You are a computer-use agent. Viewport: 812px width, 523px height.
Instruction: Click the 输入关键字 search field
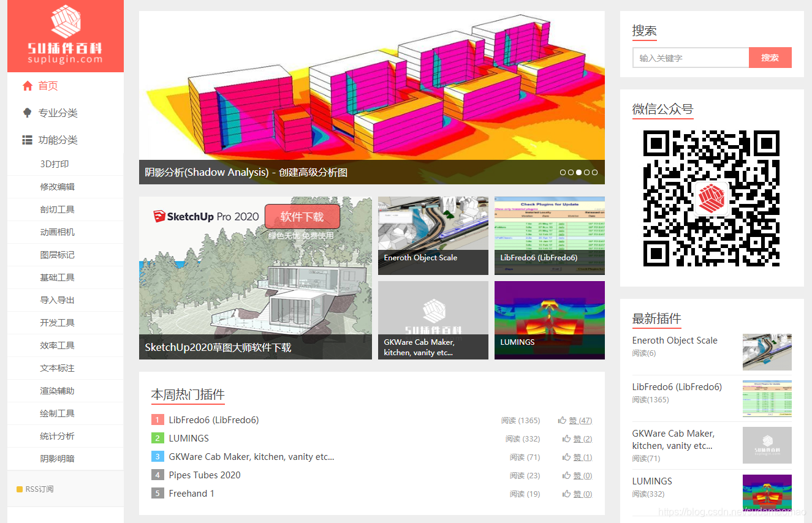tap(691, 58)
